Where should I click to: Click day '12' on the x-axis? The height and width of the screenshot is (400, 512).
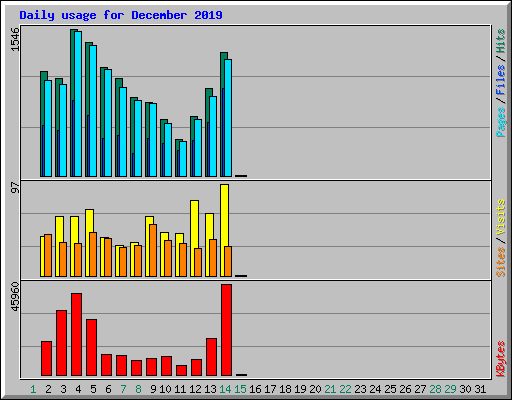(x=195, y=389)
